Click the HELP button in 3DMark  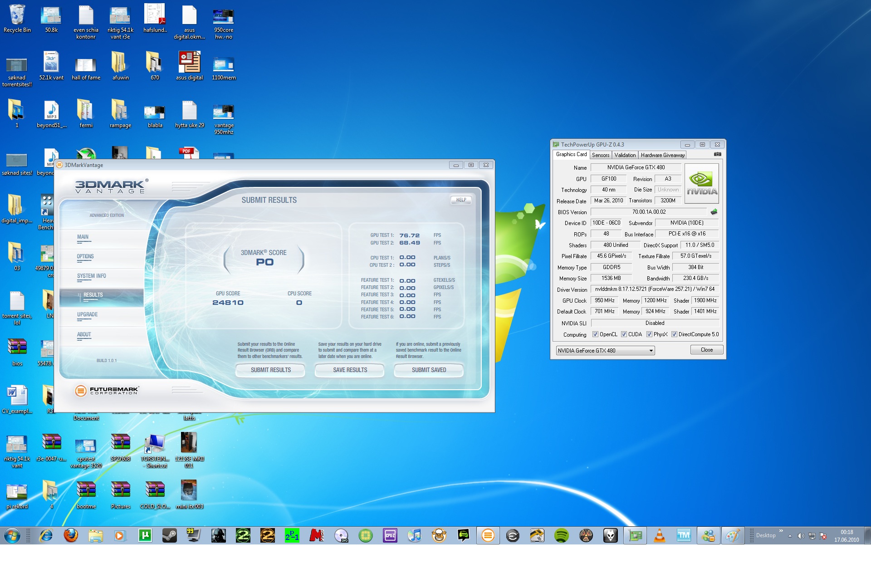[x=461, y=200]
